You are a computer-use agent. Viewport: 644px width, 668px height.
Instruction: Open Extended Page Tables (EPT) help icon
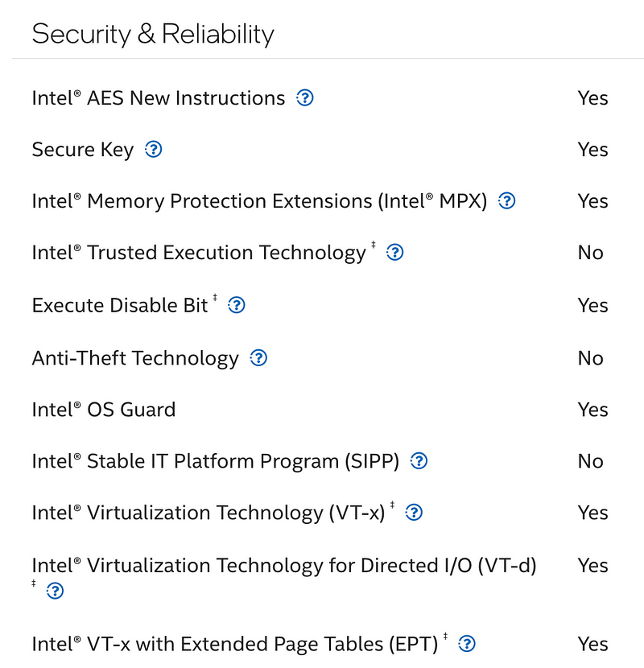pyautogui.click(x=467, y=644)
